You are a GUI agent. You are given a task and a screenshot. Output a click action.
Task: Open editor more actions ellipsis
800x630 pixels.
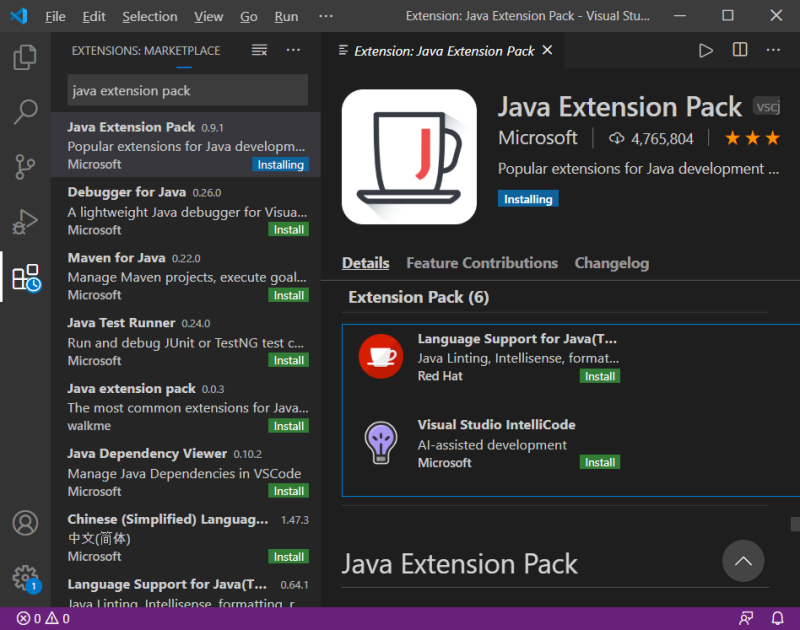[773, 50]
